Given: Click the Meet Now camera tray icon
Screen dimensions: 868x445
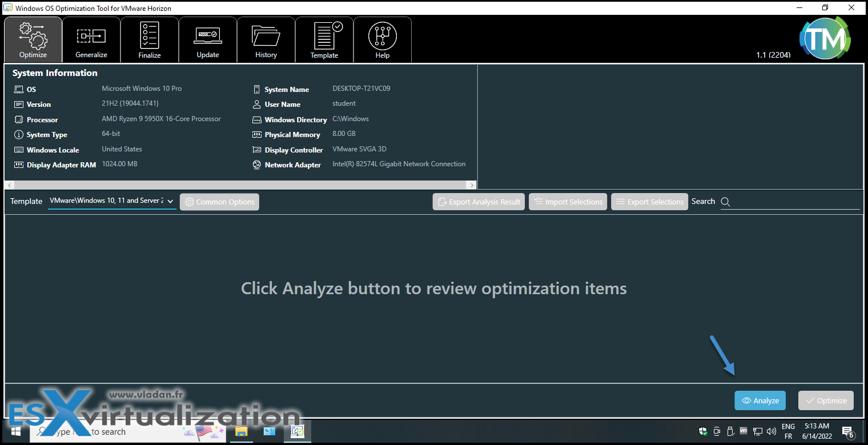Looking at the screenshot, I should tap(717, 431).
